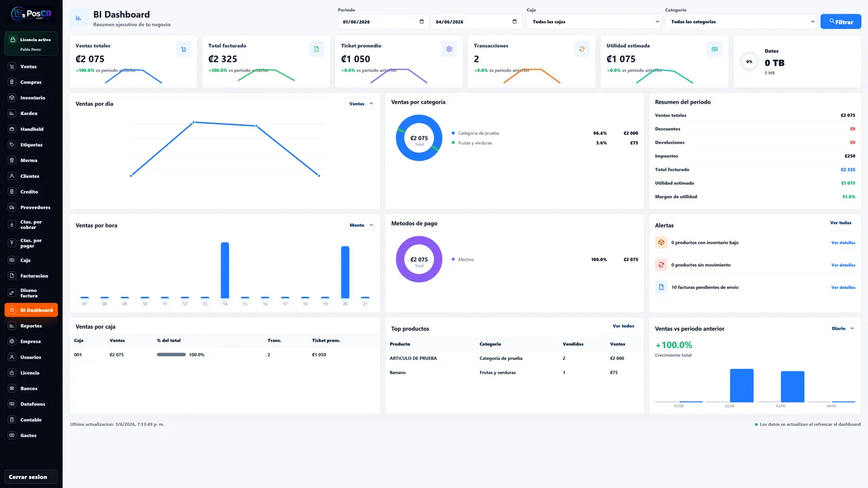The height and width of the screenshot is (488, 868).
Task: Click the Handheld device icon in the sidebar
Action: [x=12, y=129]
